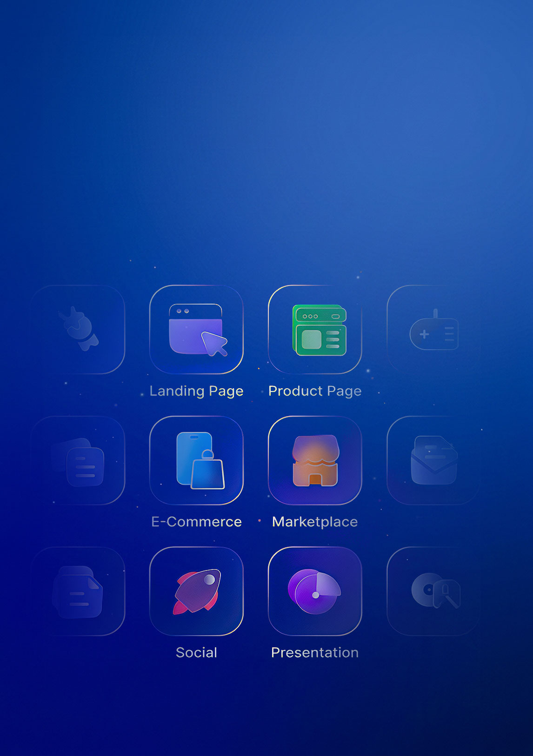Open the orange Marketplace storefront icon

(315, 460)
